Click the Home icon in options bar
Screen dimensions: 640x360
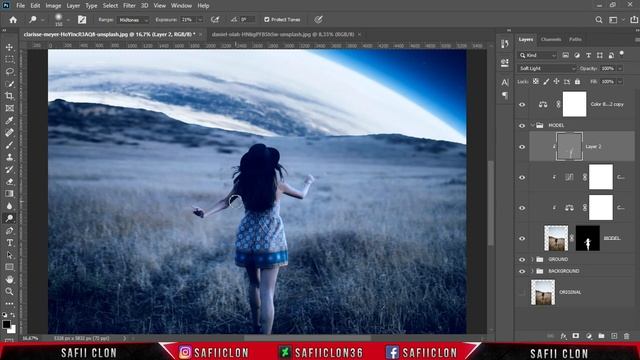pyautogui.click(x=13, y=20)
